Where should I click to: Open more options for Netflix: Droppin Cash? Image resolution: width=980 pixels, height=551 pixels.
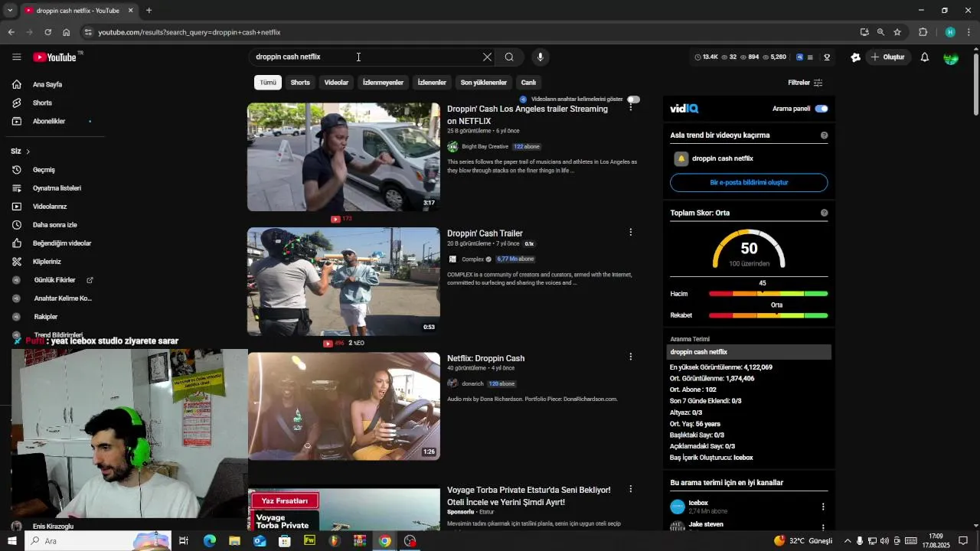[631, 357]
